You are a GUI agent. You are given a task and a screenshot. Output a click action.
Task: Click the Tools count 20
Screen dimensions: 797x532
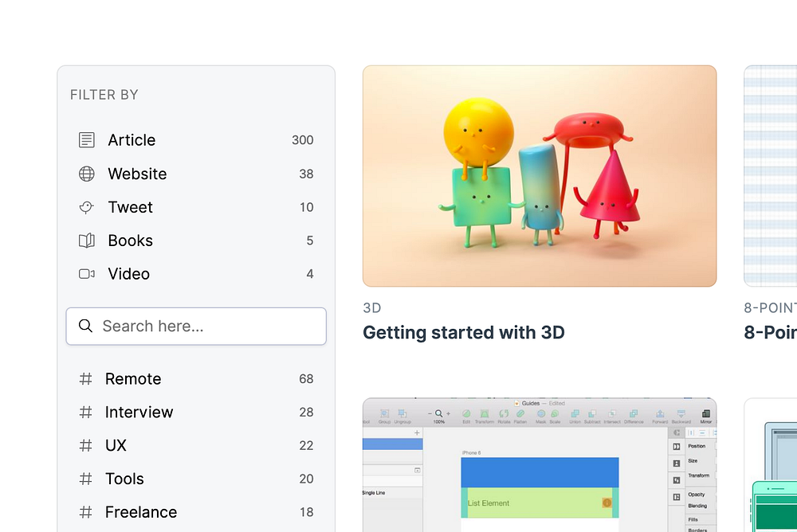click(x=306, y=479)
